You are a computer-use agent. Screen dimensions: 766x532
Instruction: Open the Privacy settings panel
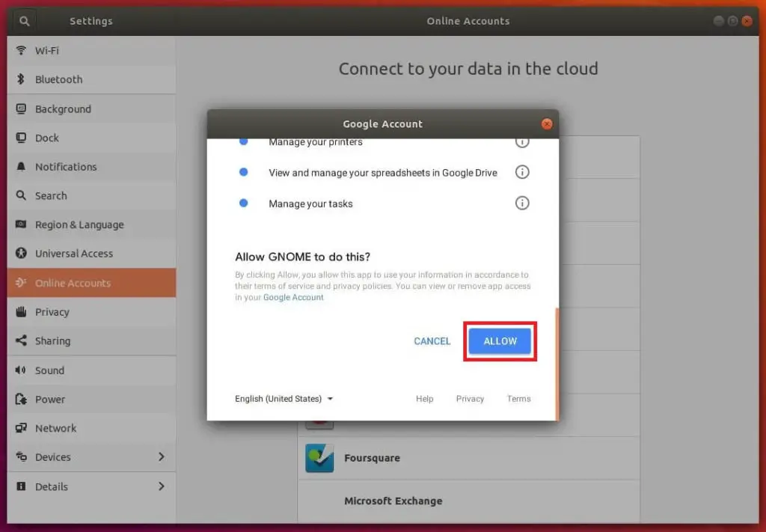[91, 312]
